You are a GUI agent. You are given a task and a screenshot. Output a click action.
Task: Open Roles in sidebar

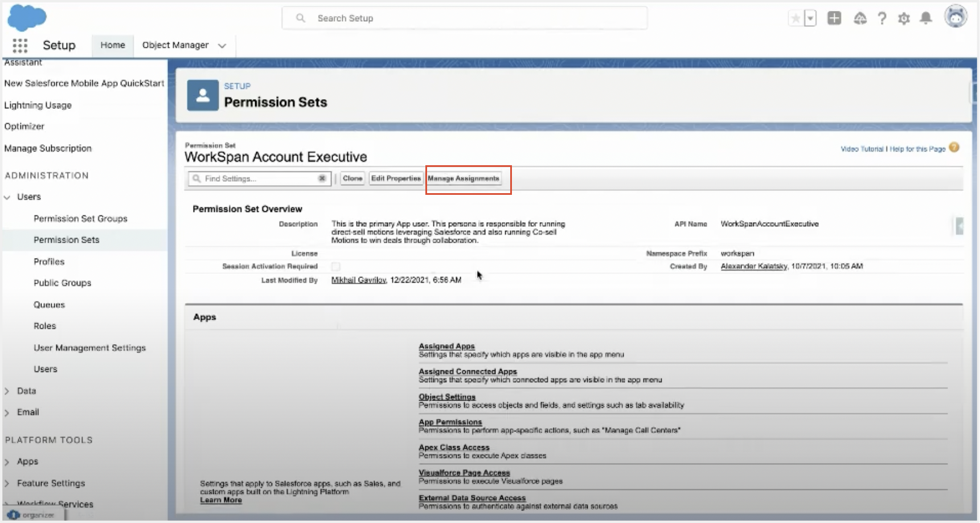[44, 326]
